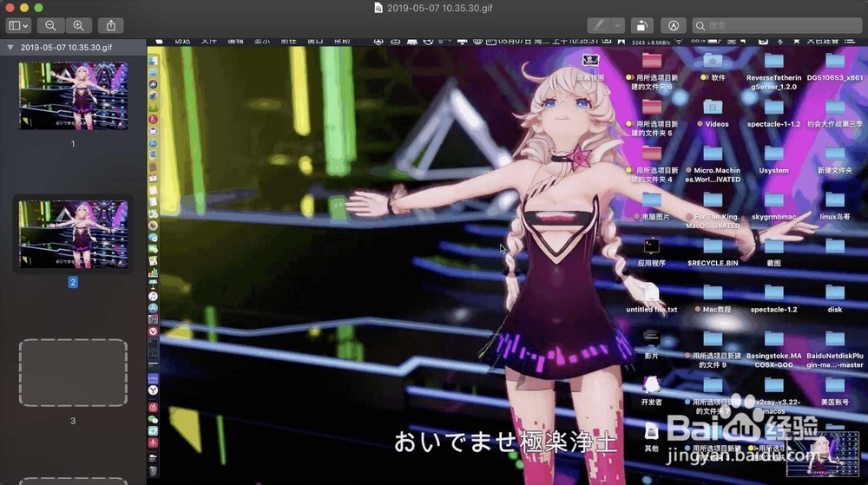Select the empty frame 3 placeholder thumbnail
Viewport: 868px width, 485px height.
73,373
